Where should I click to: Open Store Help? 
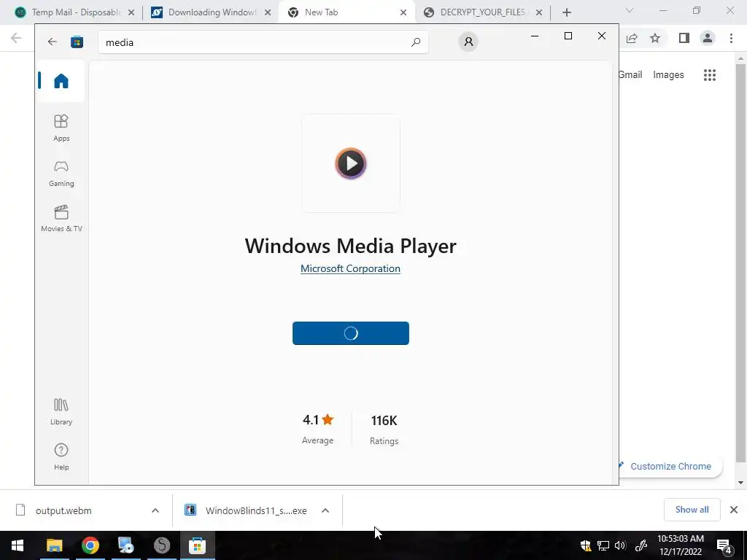61,456
